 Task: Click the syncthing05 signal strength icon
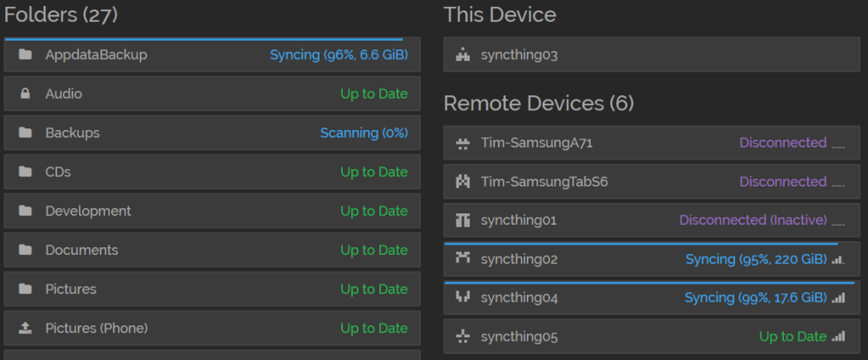pyautogui.click(x=838, y=337)
